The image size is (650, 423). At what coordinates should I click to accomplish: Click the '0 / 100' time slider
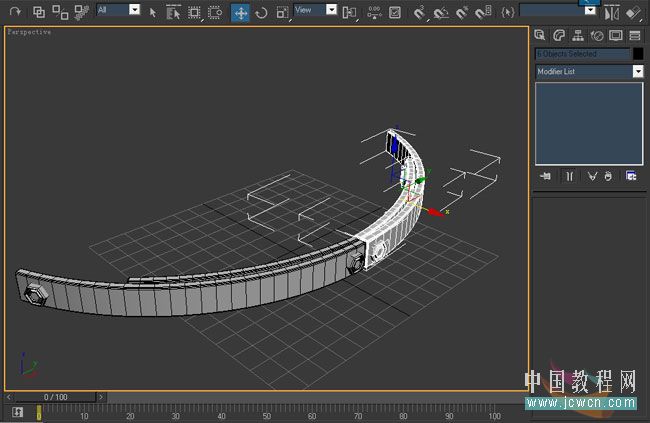pyautogui.click(x=56, y=397)
